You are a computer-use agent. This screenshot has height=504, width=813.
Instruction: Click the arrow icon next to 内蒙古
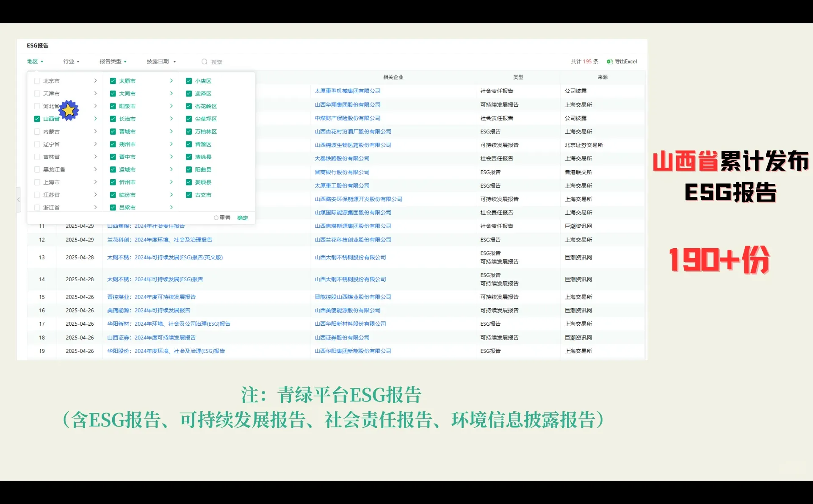96,131
